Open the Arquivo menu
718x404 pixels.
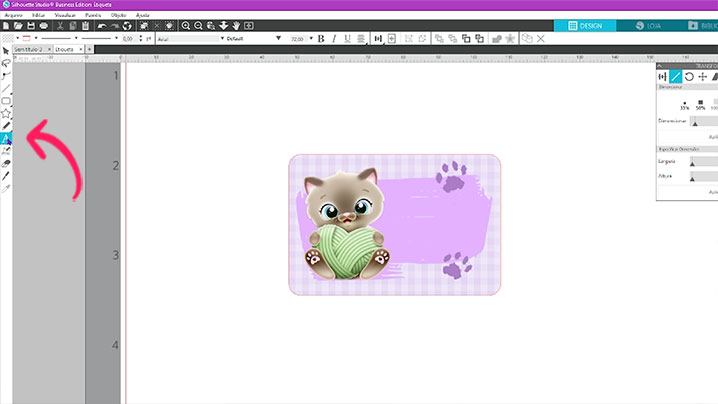pos(14,15)
